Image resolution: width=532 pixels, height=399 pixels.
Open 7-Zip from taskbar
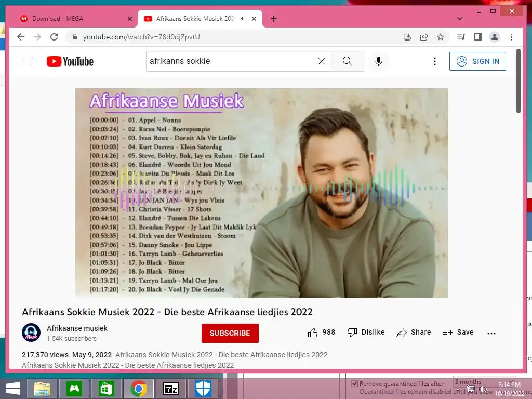pyautogui.click(x=170, y=389)
